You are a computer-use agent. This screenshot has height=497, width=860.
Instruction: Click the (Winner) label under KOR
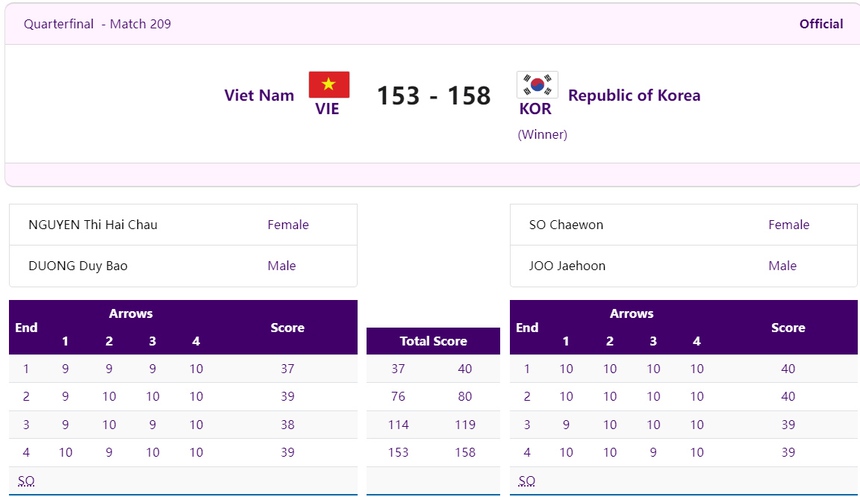click(x=542, y=134)
